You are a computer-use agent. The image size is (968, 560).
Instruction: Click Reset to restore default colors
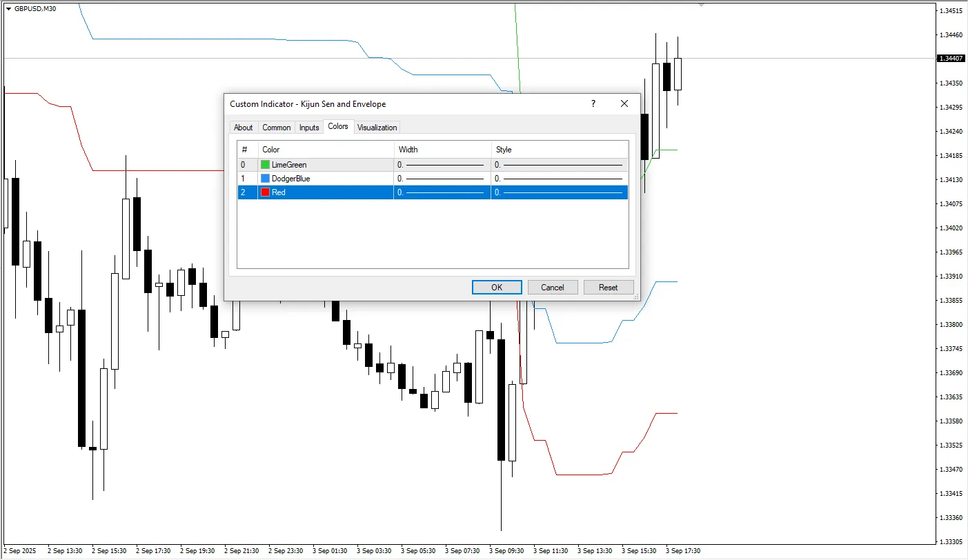(x=608, y=288)
